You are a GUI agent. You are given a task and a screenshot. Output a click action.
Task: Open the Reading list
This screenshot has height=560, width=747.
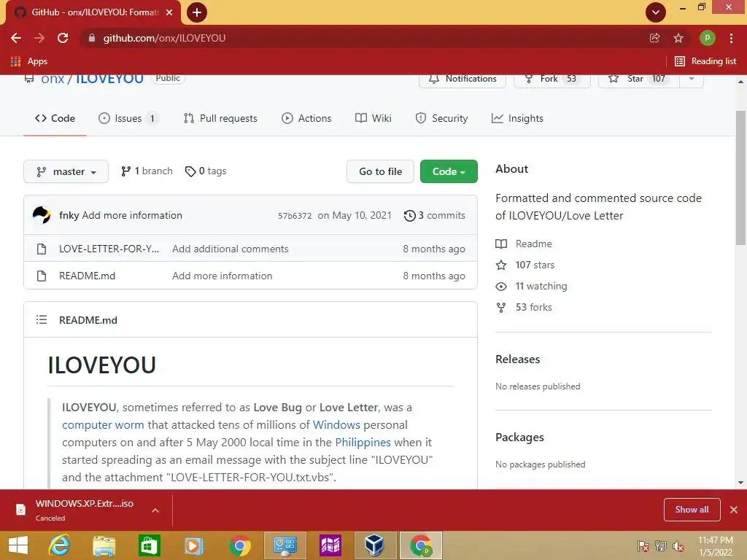706,61
